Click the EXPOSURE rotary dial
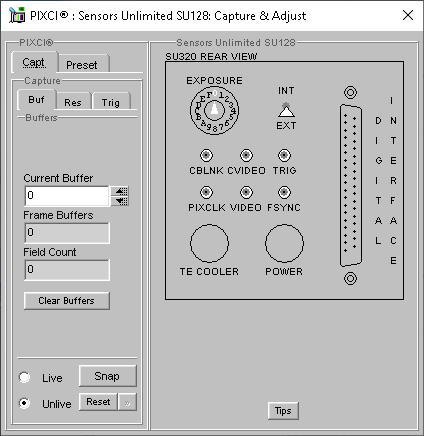 (214, 110)
